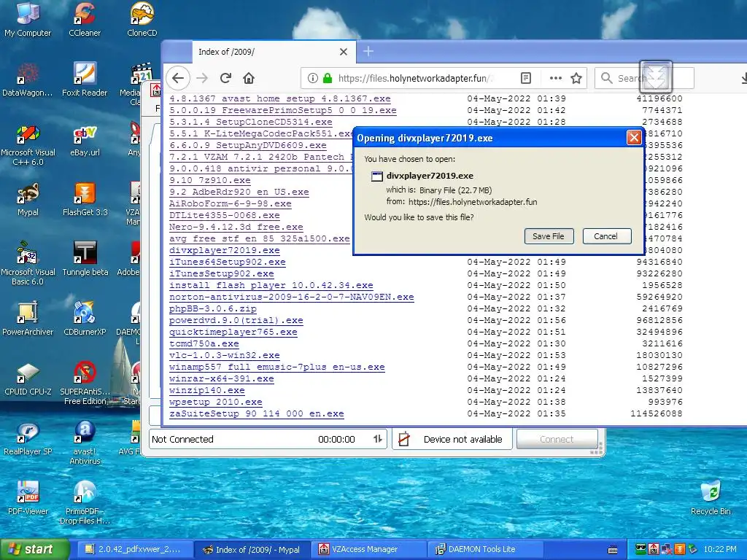747x560 pixels.
Task: Click the AiRoboForm-6-9-98.exe link
Action: pos(231,203)
